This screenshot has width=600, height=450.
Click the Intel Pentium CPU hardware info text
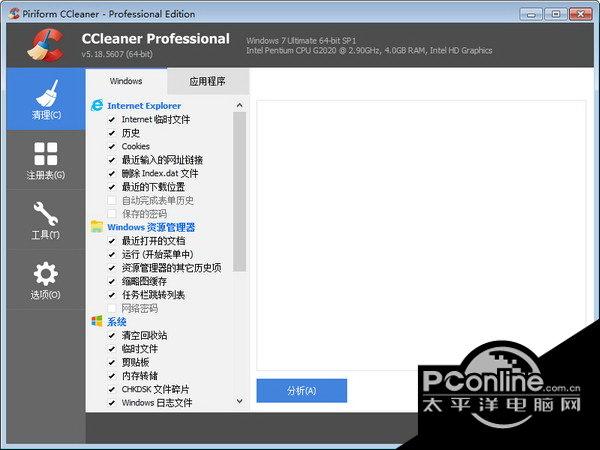click(x=369, y=50)
